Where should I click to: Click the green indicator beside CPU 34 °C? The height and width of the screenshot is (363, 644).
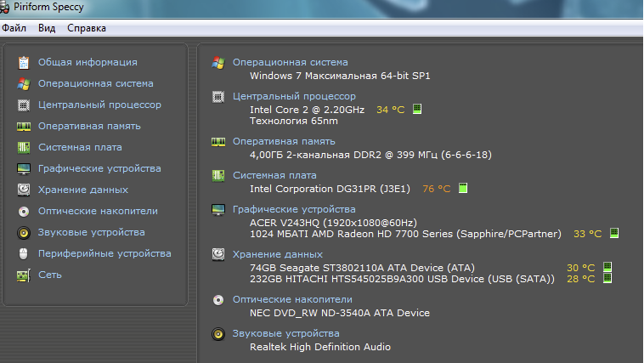coord(417,109)
